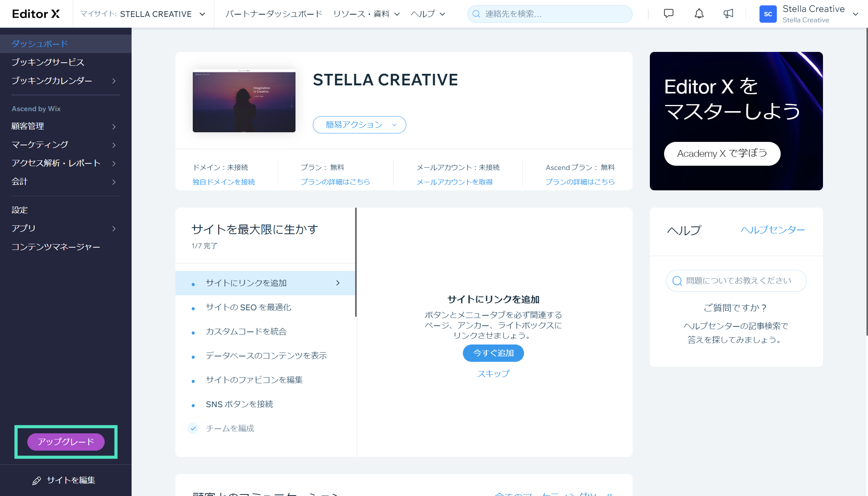Click 独自ドメインを接続 link
Screen dimensions: 868x496
pyautogui.click(x=224, y=182)
